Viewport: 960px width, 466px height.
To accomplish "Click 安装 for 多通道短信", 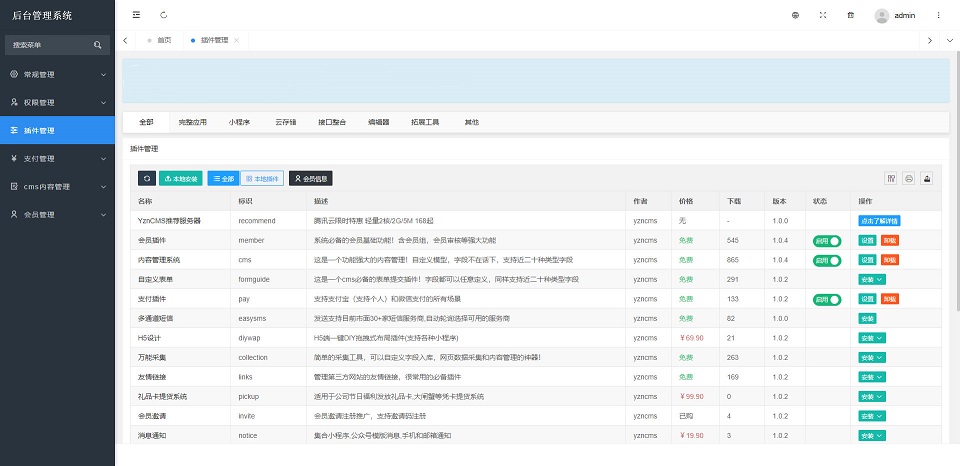I will pyautogui.click(x=868, y=318).
